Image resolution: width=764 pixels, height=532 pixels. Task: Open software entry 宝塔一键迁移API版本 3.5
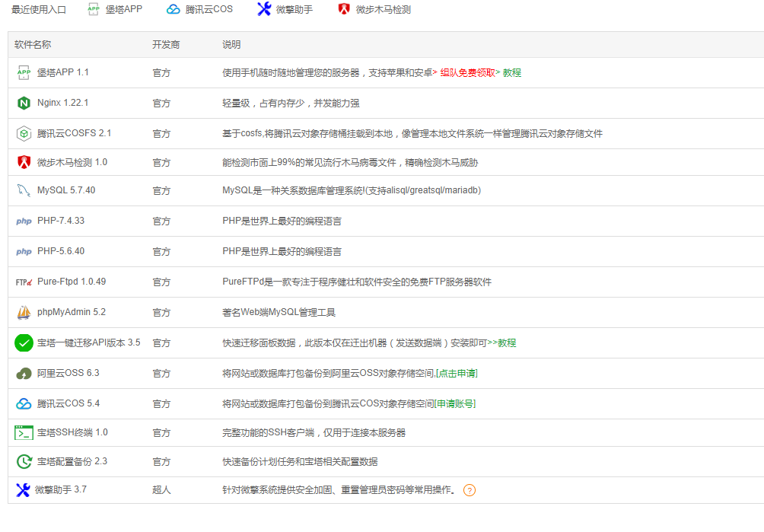click(89, 342)
